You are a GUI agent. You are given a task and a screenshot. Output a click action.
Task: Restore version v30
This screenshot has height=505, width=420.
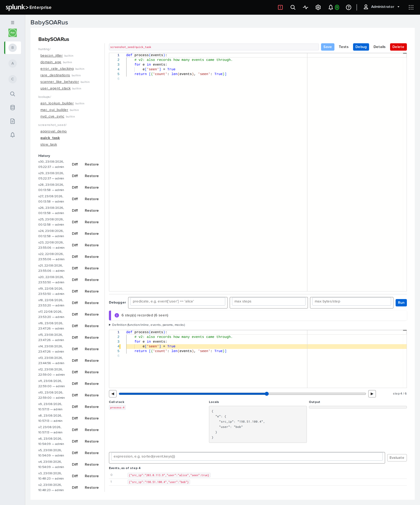tap(92, 164)
